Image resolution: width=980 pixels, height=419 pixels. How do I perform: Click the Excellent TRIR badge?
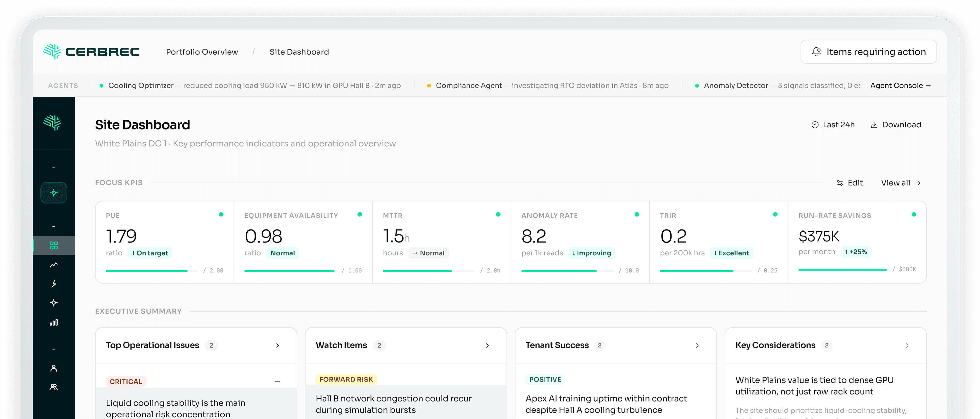(x=731, y=253)
